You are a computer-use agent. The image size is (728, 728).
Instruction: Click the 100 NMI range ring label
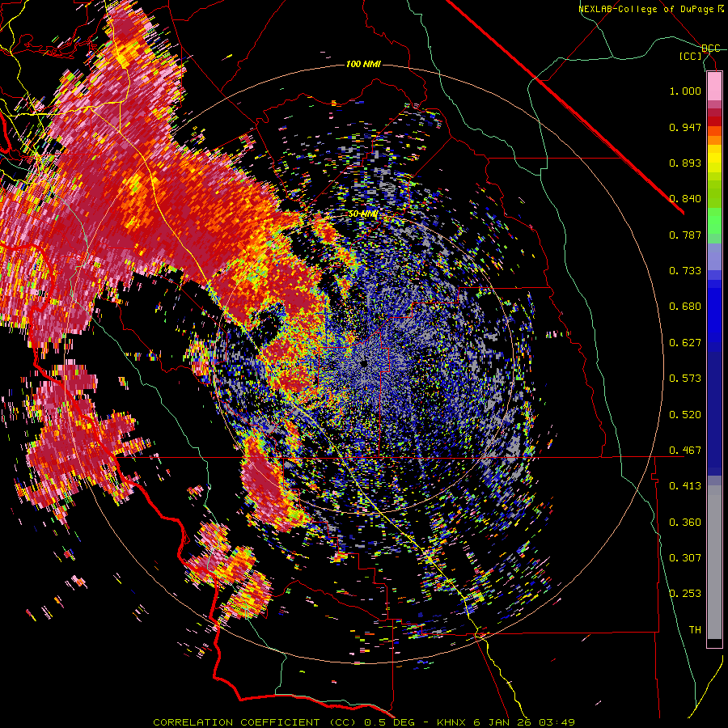[363, 64]
